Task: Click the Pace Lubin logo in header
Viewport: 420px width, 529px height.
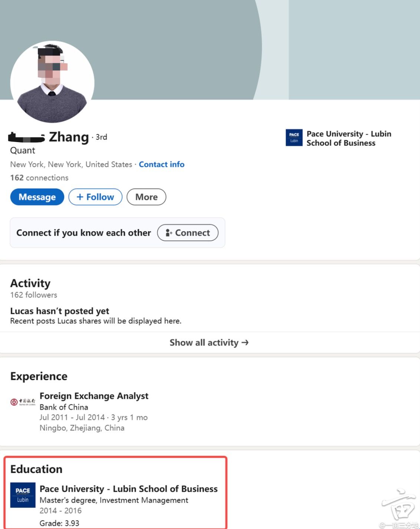Action: (x=294, y=138)
